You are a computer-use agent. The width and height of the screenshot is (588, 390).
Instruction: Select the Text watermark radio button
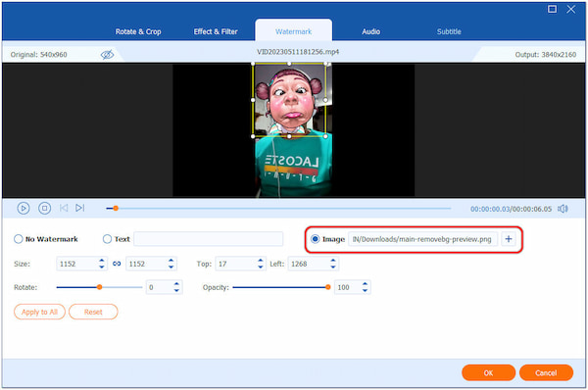pyautogui.click(x=107, y=239)
